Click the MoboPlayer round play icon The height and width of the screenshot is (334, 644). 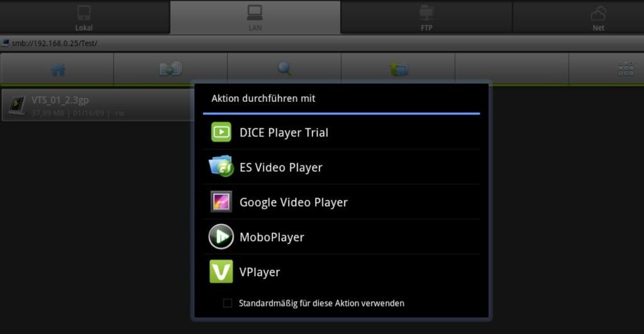pyautogui.click(x=221, y=237)
